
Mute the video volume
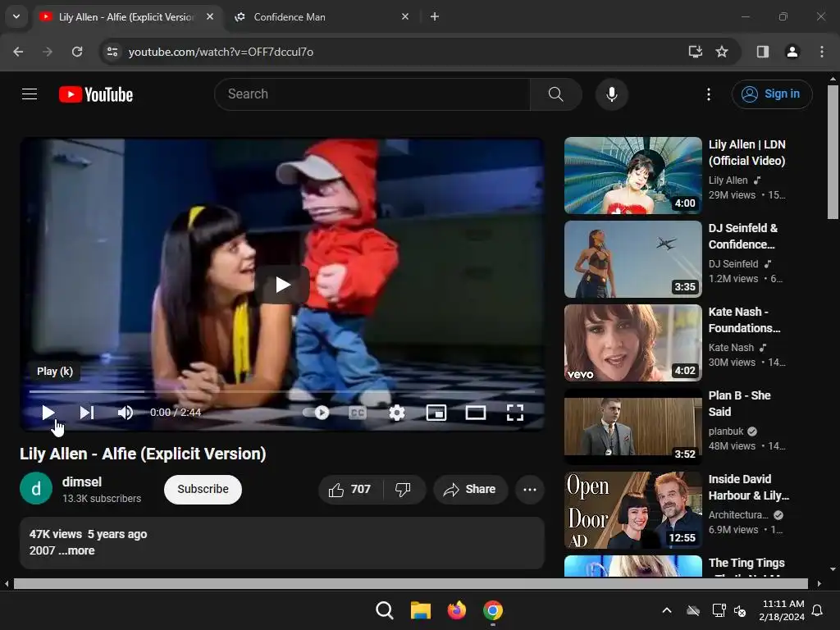pos(126,413)
